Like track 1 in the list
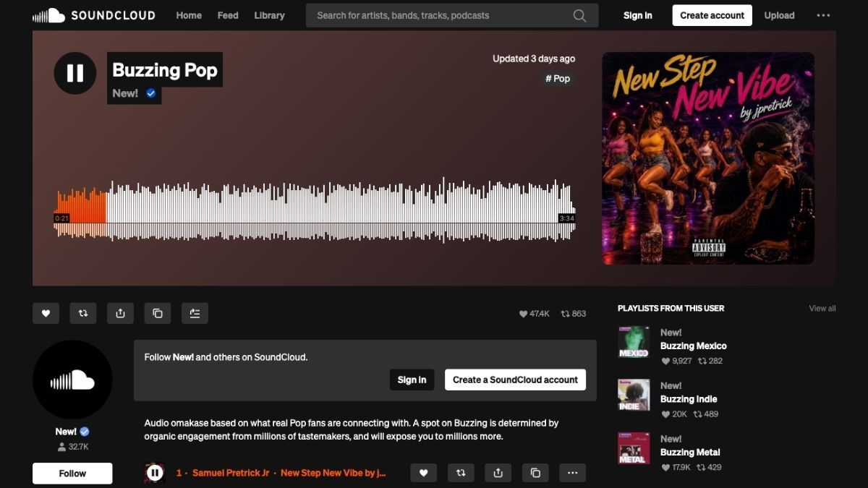 click(x=424, y=473)
